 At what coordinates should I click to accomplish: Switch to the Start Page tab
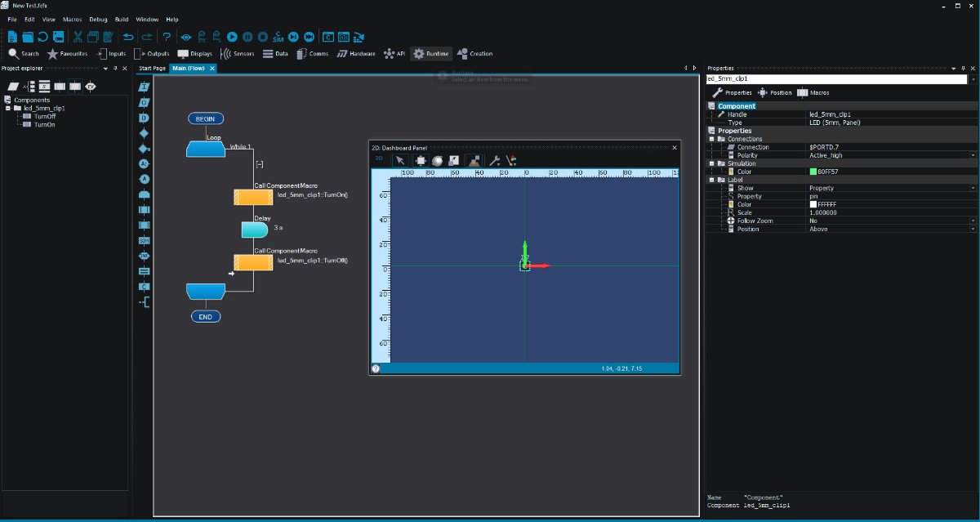tap(153, 69)
